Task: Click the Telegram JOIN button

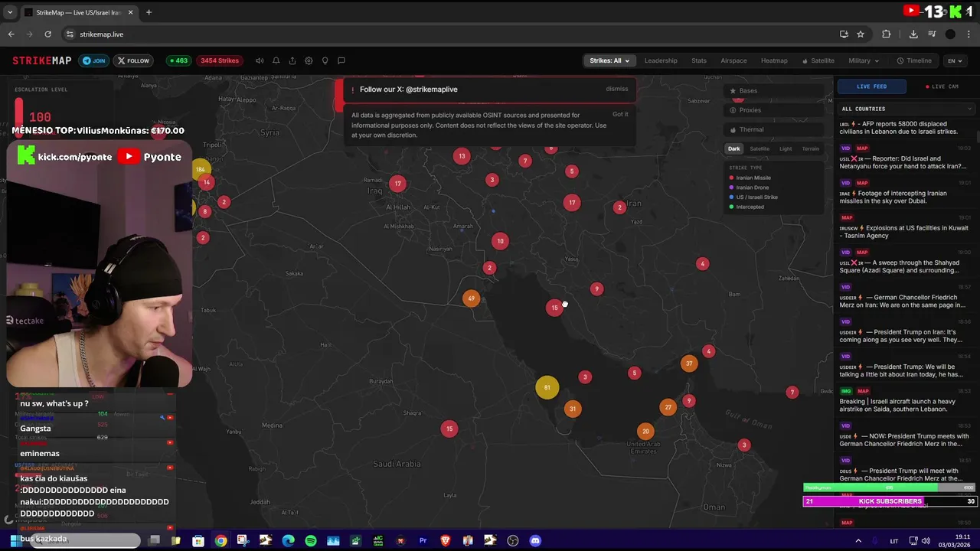Action: [x=94, y=60]
